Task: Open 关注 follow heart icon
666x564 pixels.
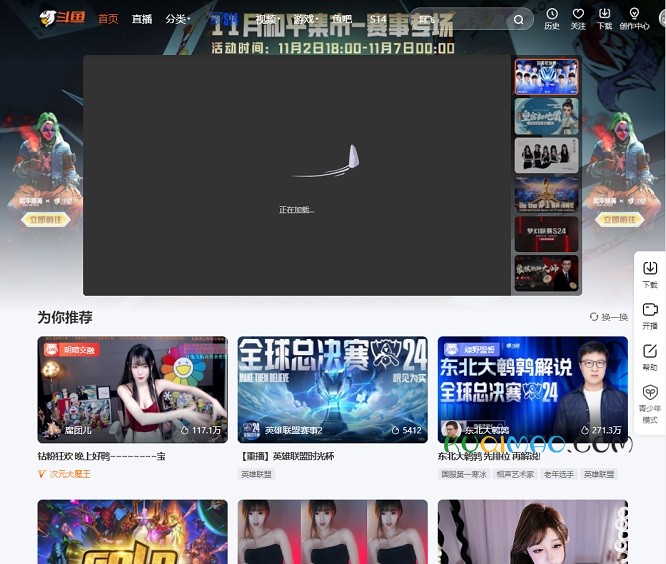Action: coord(578,19)
